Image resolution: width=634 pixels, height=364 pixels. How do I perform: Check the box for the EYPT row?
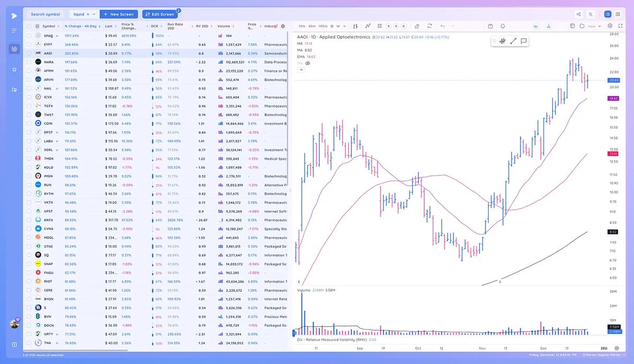click(29, 44)
